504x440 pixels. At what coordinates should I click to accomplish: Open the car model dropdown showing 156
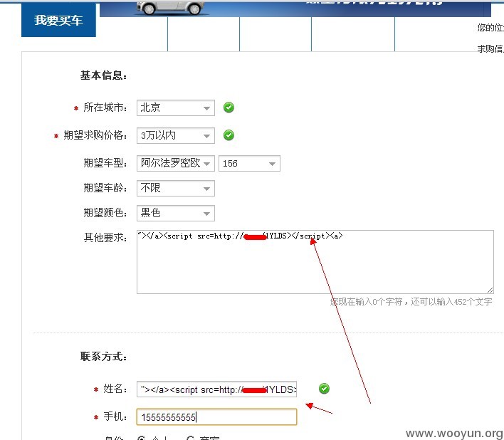(x=249, y=163)
